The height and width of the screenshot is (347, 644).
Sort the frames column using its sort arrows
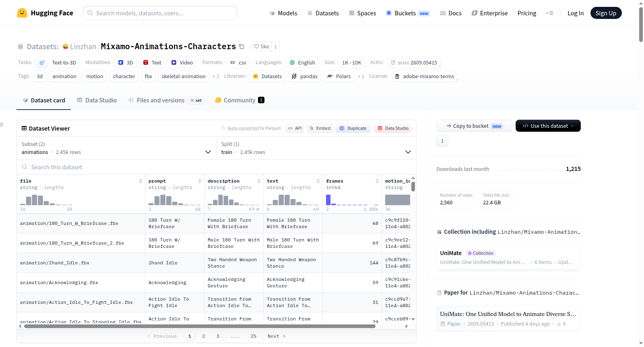[x=377, y=181]
